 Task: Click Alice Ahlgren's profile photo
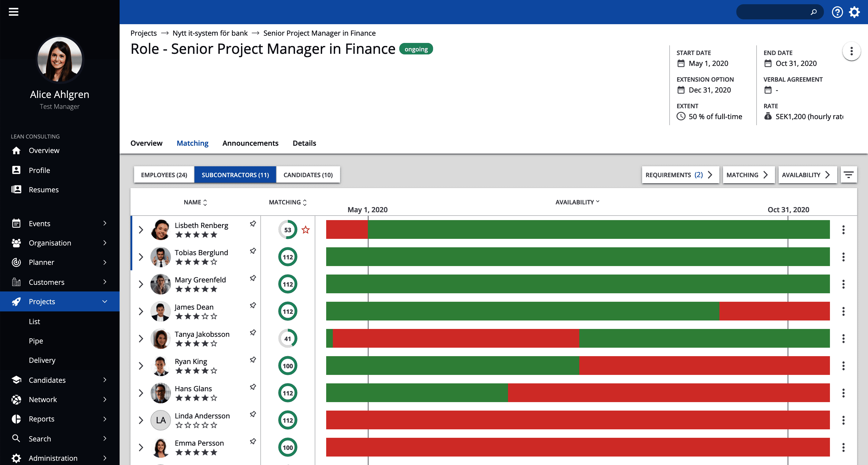pos(59,60)
